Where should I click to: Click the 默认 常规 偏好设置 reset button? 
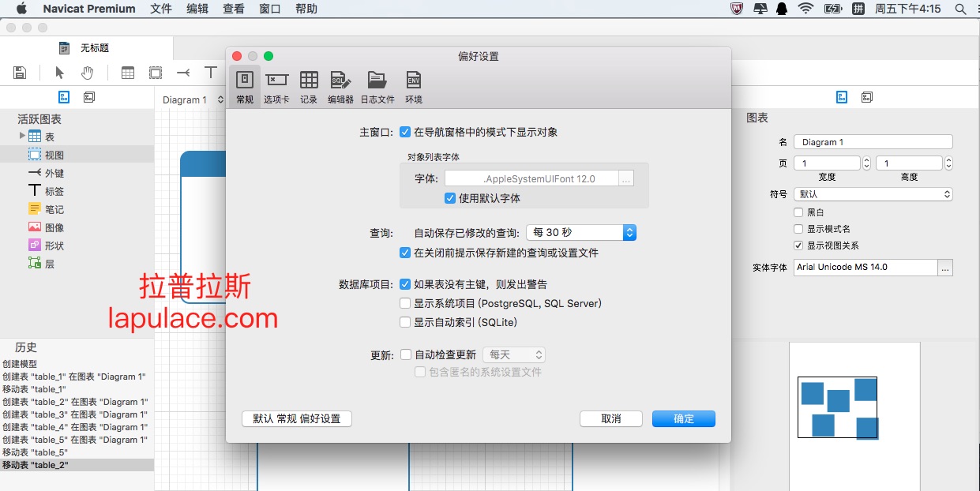[297, 418]
